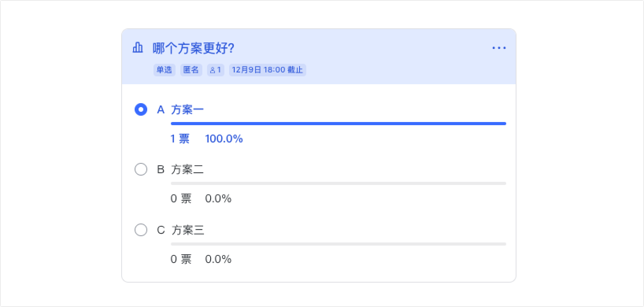Viewport: 644px width, 307px height.
Task: Click the 0 票 count under 方案二
Action: (181, 198)
